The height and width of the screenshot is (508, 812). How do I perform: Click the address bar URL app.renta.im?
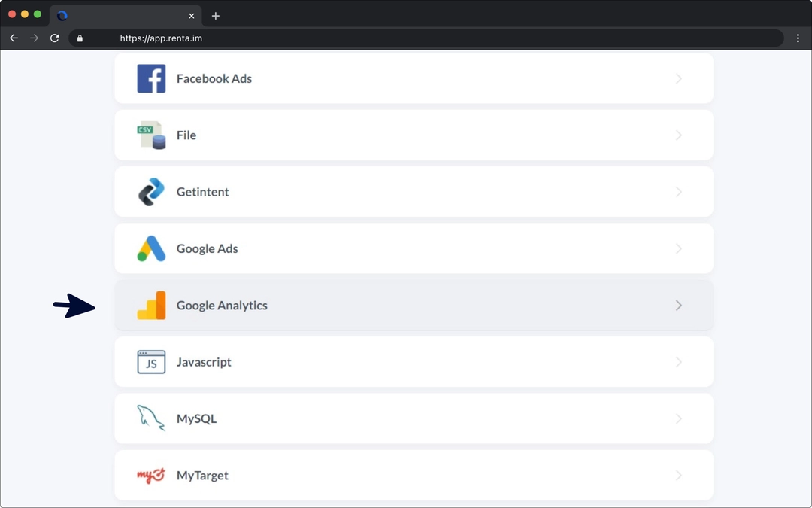161,38
